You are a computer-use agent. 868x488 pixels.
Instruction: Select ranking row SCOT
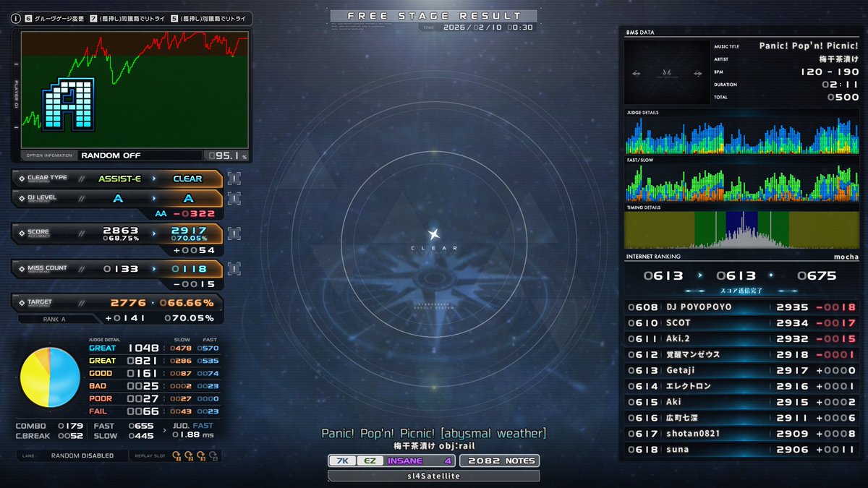741,322
